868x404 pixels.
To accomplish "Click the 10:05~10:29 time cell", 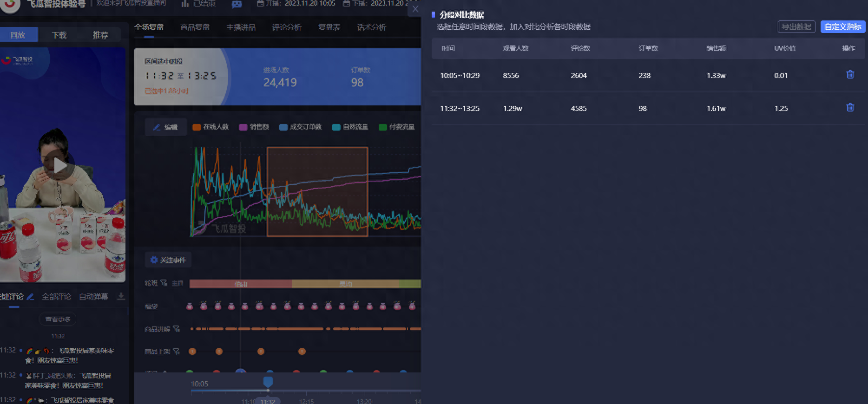I will tap(460, 75).
